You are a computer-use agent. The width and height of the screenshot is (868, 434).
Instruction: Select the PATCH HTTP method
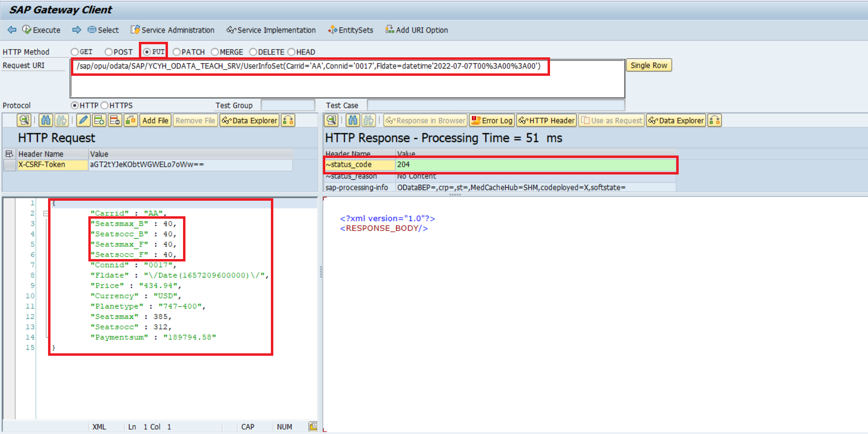coord(177,52)
